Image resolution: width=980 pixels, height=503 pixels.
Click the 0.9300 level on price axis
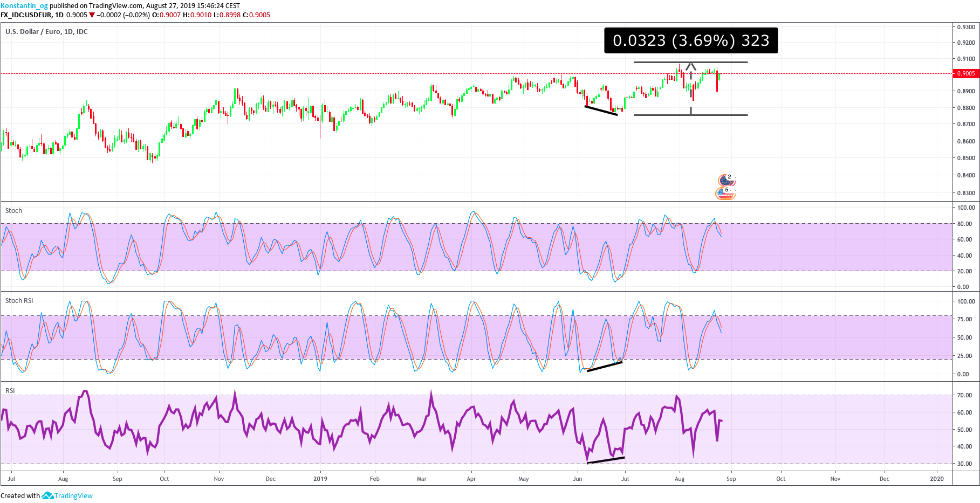click(965, 26)
